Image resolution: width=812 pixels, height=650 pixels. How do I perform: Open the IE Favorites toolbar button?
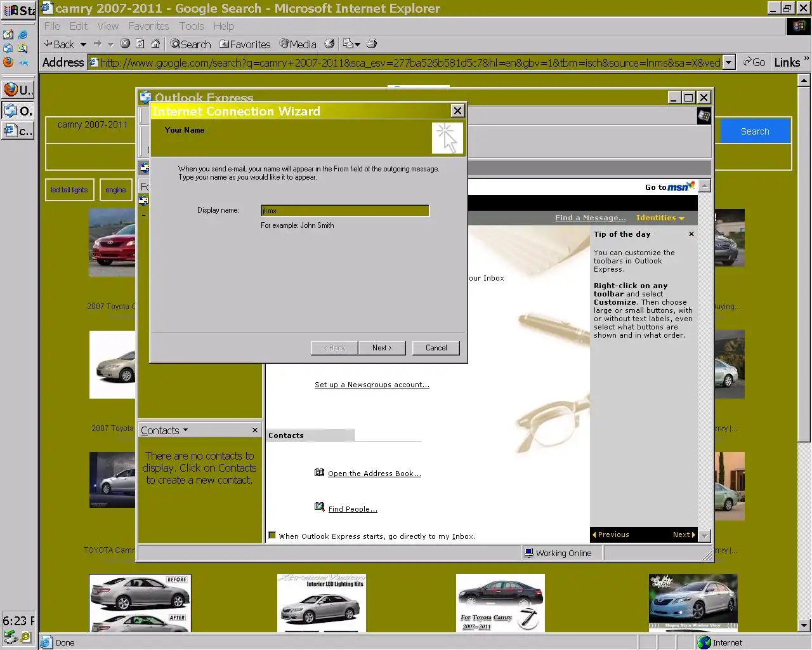[245, 44]
